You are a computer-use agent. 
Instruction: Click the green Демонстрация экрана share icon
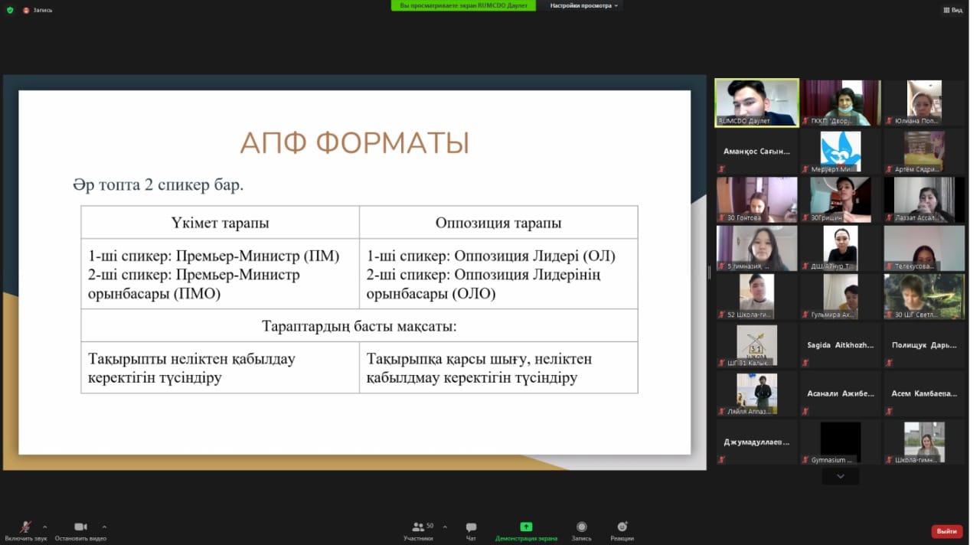coord(526,527)
